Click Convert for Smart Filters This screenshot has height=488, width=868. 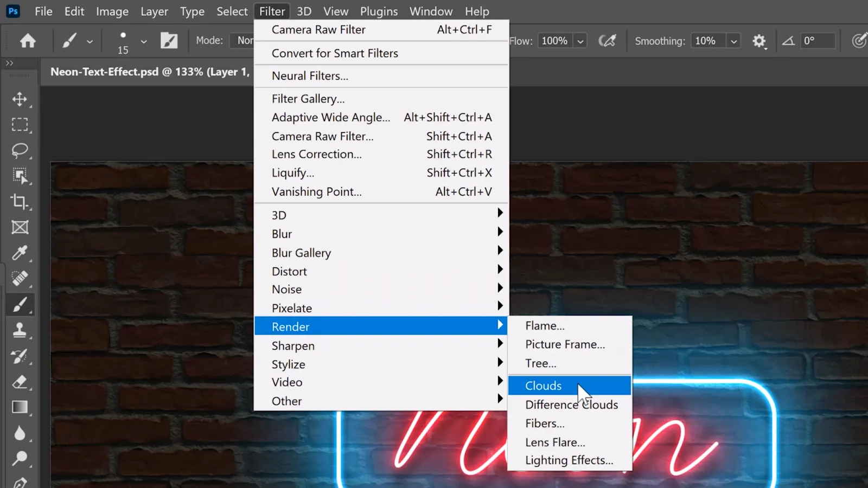tap(335, 53)
